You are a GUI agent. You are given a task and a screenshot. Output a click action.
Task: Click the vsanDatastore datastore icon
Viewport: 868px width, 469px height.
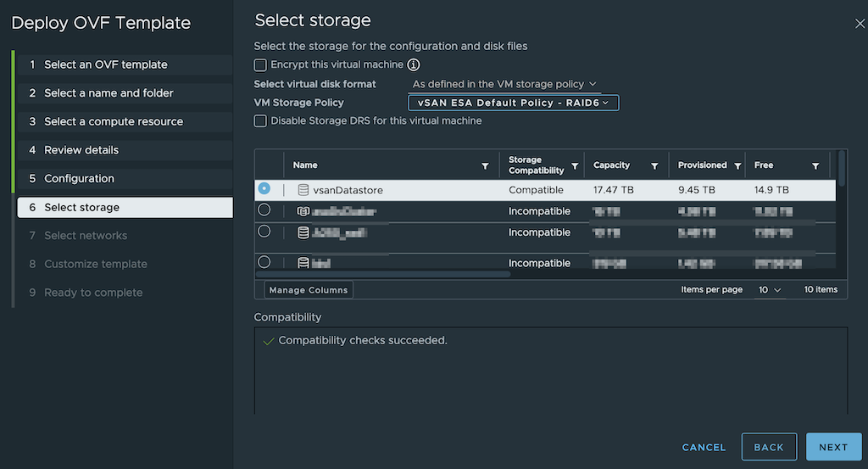[x=303, y=190]
